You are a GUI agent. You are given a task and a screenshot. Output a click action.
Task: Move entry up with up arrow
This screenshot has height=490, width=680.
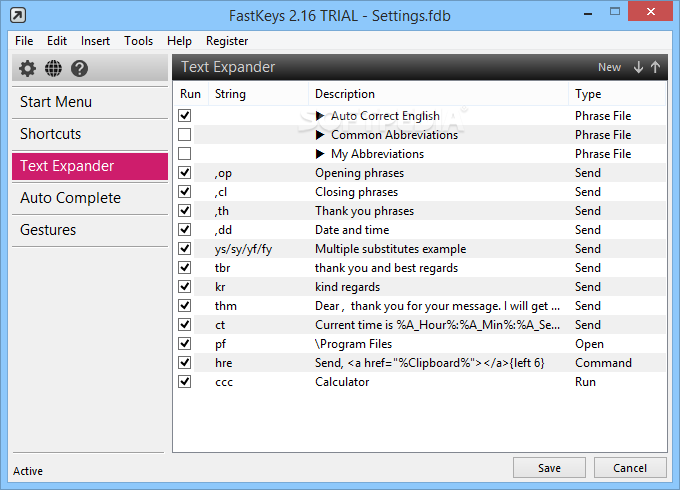[x=655, y=67]
